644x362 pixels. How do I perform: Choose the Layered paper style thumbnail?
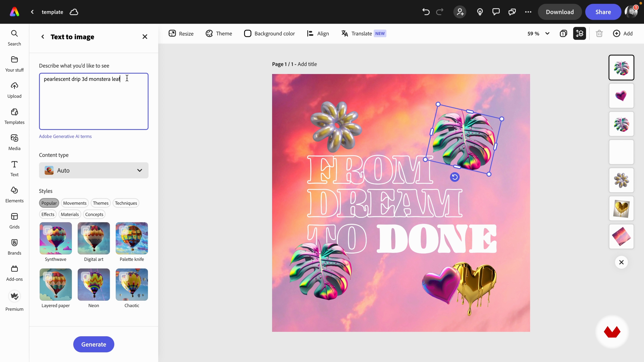pos(56,285)
